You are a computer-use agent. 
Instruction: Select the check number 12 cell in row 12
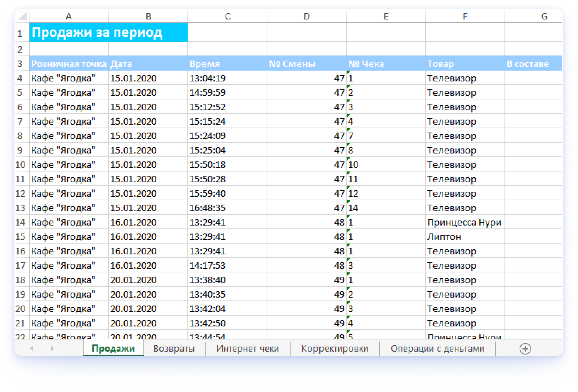(386, 193)
